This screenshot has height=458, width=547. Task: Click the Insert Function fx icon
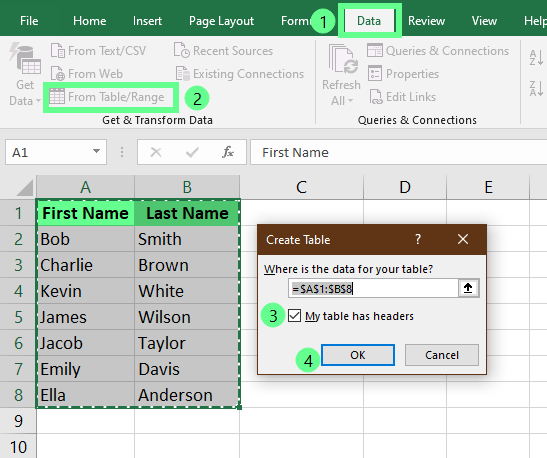tap(227, 152)
